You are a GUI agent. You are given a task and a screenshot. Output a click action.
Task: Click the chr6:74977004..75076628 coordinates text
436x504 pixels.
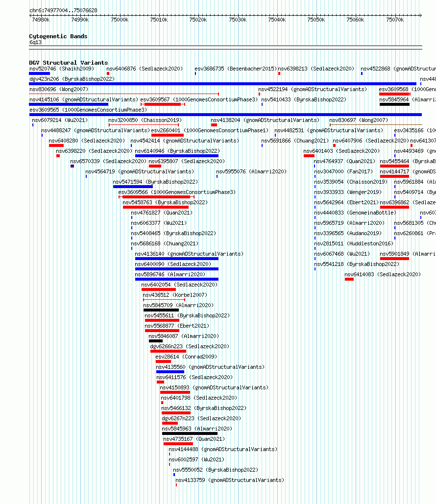(x=63, y=10)
